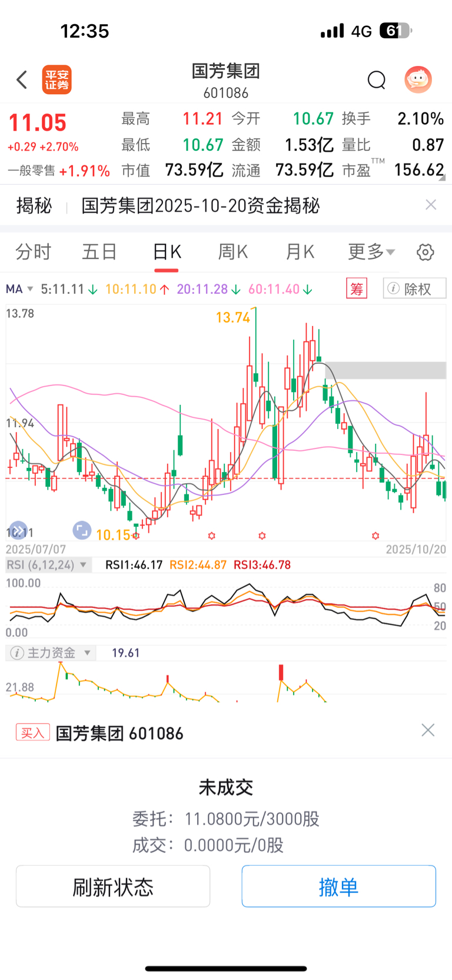This screenshot has width=452, height=980.
Task: Tap the 一般零售 +1.91% sector label
Action: [59, 171]
